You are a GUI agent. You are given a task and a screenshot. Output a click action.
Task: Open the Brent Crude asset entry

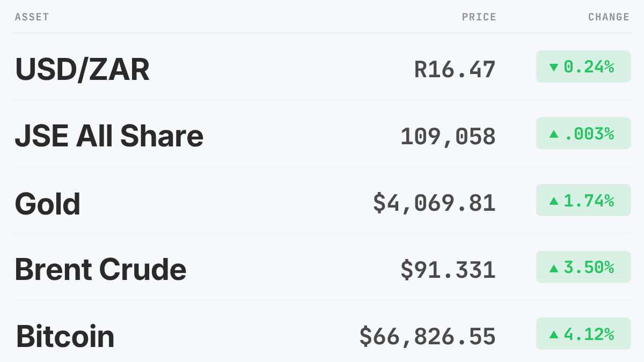coord(101,269)
